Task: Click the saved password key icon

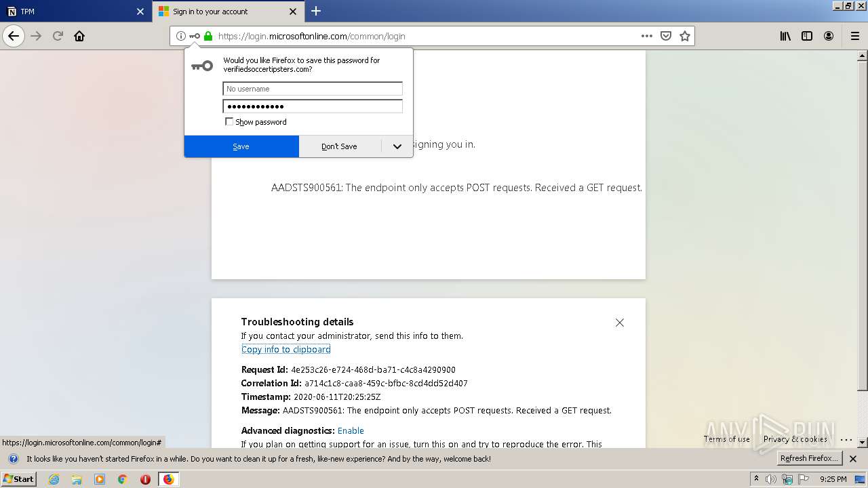Action: tap(195, 36)
